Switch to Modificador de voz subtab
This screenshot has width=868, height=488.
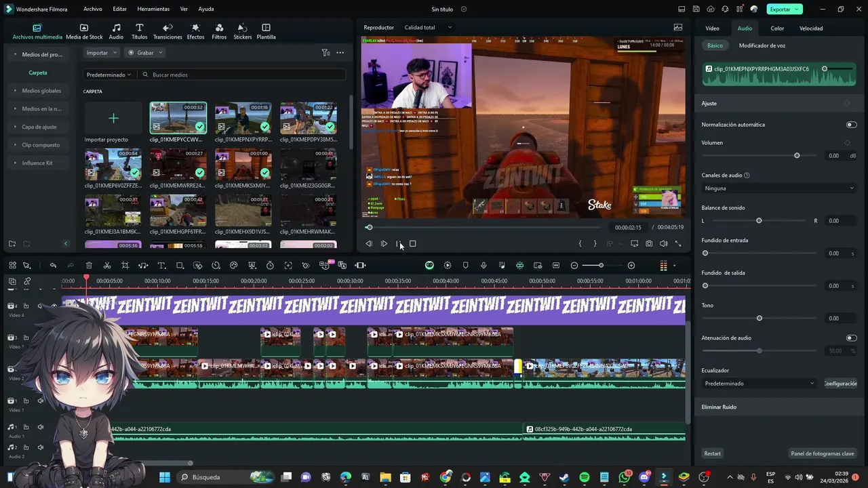coord(762,45)
